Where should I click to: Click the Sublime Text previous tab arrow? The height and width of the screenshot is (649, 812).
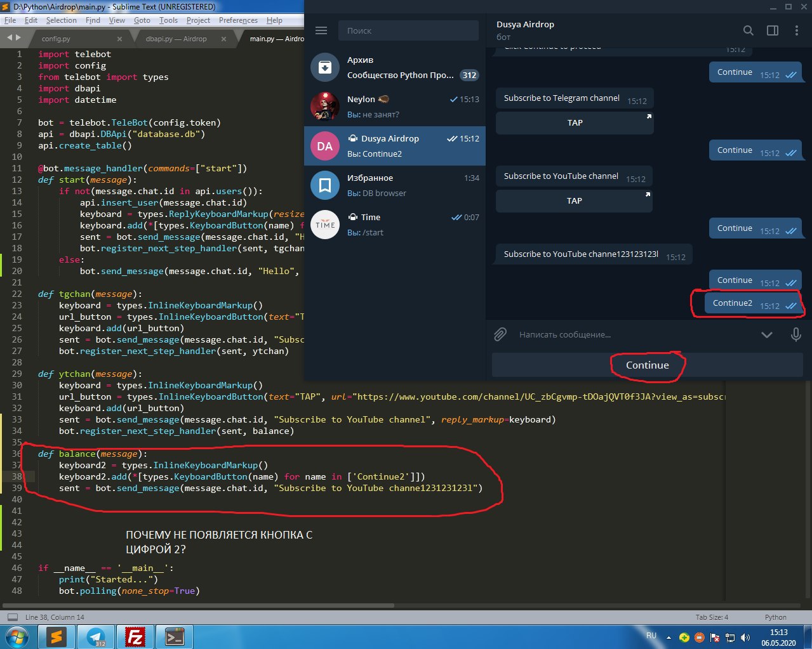[10, 38]
